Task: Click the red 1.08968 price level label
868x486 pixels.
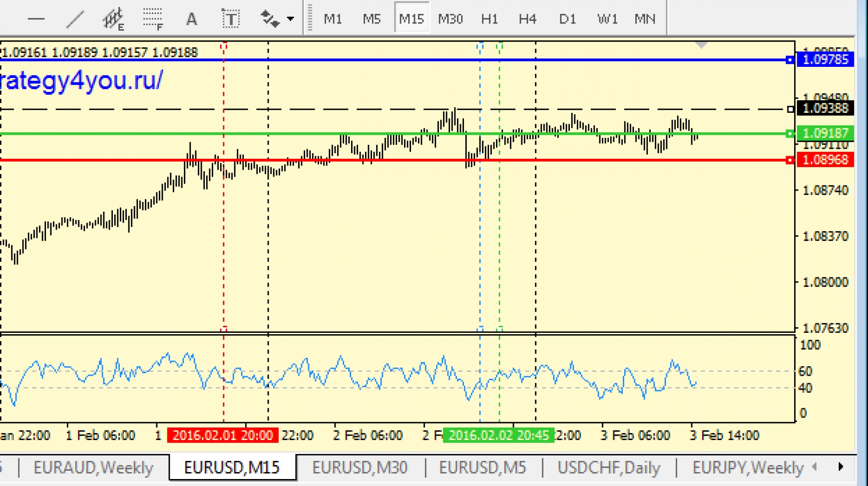Action: (x=825, y=160)
